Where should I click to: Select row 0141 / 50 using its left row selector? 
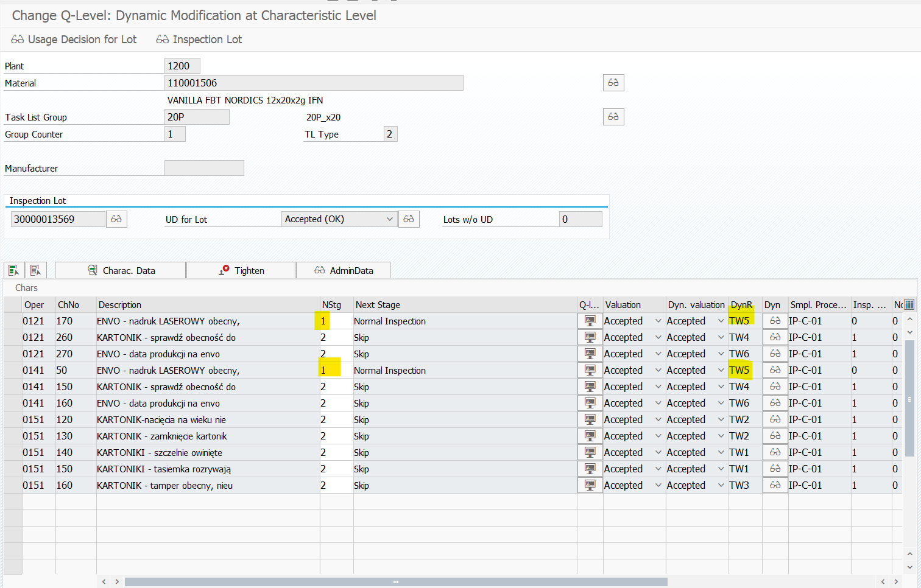coord(13,370)
